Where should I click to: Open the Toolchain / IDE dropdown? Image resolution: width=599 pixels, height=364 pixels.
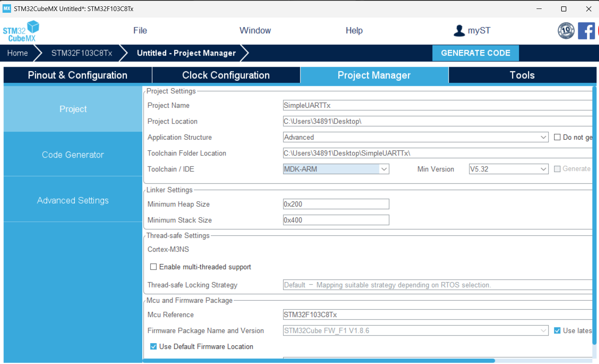click(x=336, y=169)
